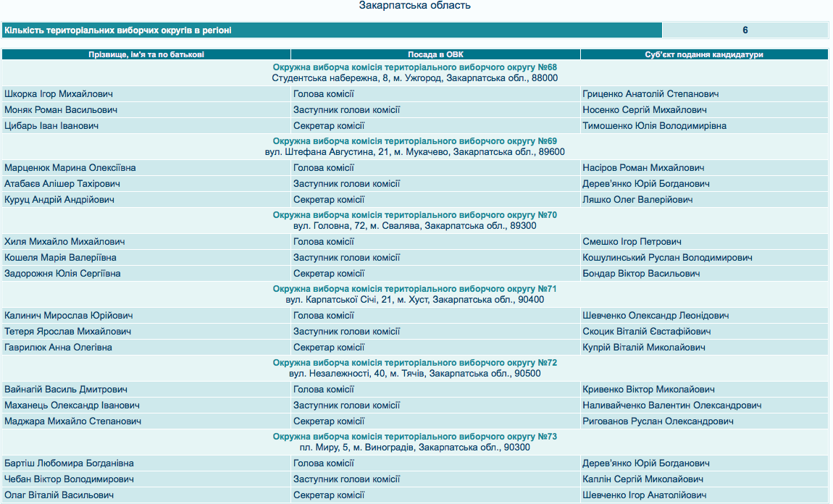The image size is (833, 504).
Task: Click the 'Закарпатська область' page title
Action: [414, 6]
